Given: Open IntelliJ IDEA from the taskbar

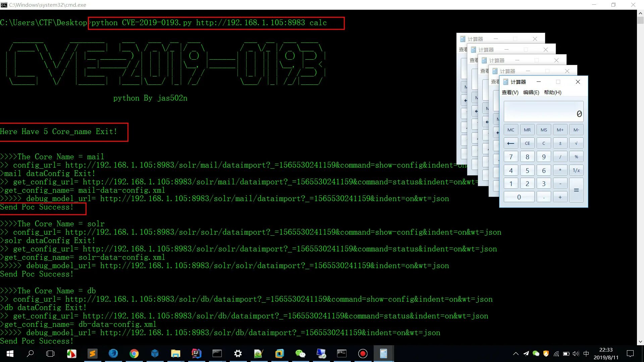Looking at the screenshot, I should click(196, 353).
